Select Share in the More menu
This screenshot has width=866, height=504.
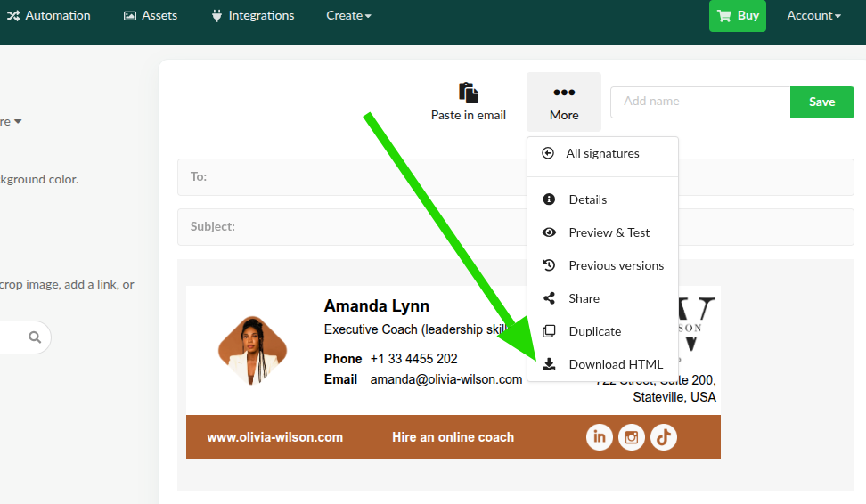pos(584,298)
